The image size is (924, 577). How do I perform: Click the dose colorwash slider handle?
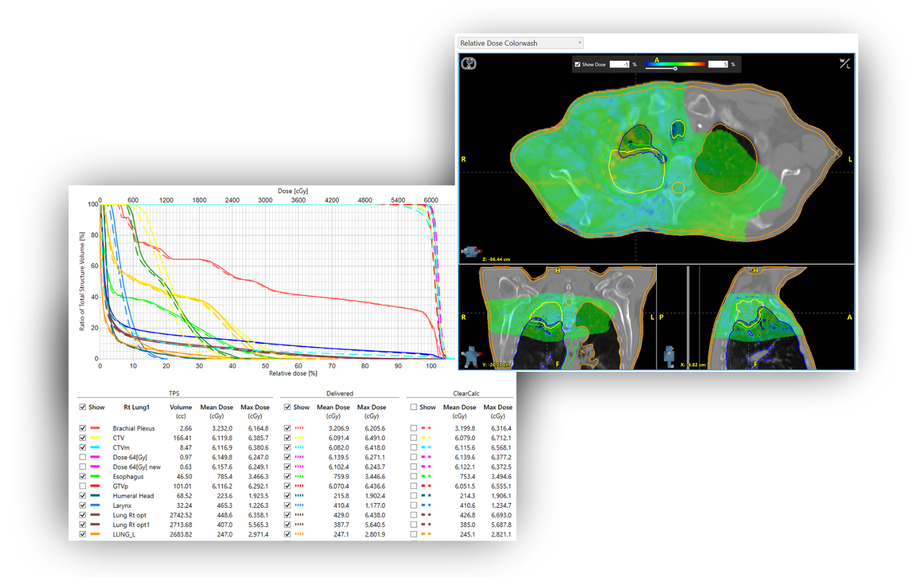click(x=675, y=69)
